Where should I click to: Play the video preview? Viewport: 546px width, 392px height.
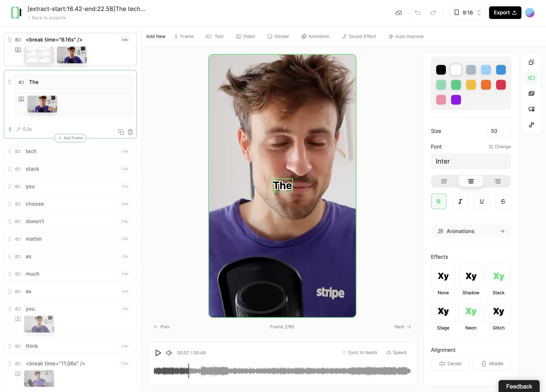click(x=158, y=353)
